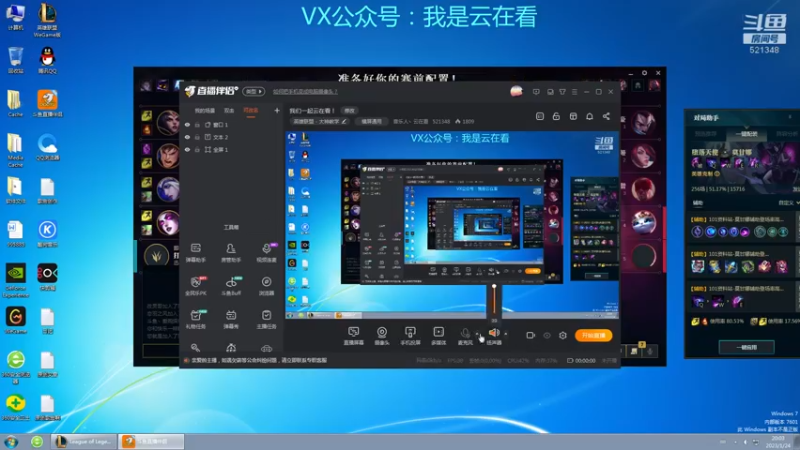Toggle the lock on the 全屏1 source
Viewport: 800px width, 450px height.
(x=197, y=149)
